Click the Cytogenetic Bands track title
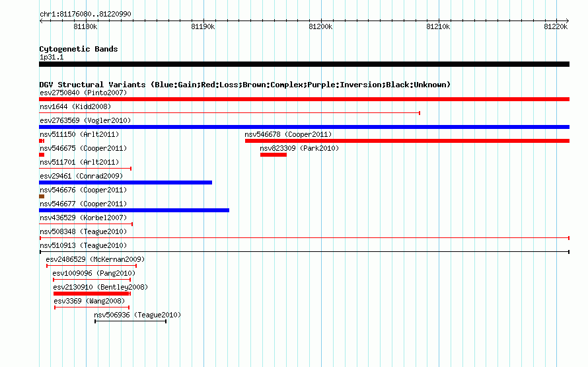This screenshot has width=588, height=367. (x=79, y=49)
